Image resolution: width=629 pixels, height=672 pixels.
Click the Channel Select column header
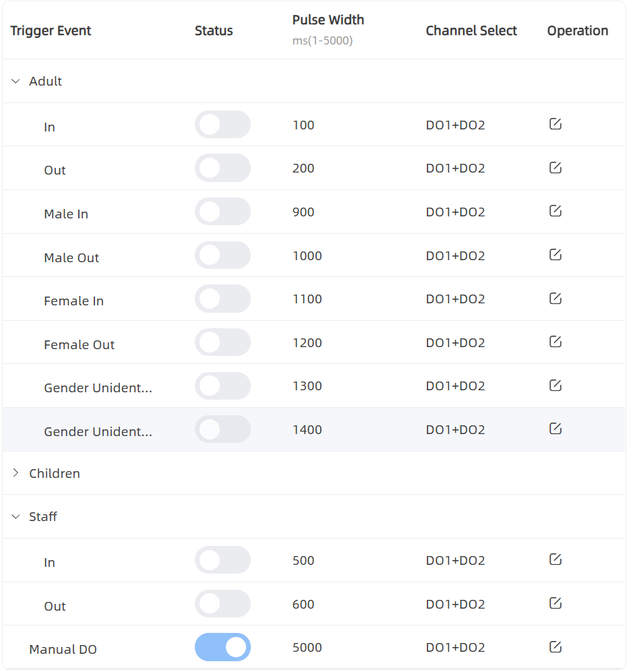click(x=471, y=30)
